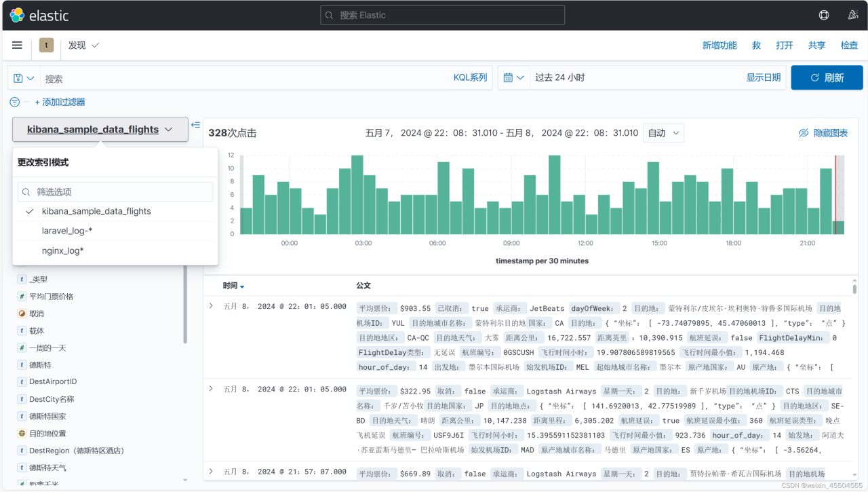Click the tallest green bar near 03:00
This screenshot has width=868, height=492.
(357, 195)
